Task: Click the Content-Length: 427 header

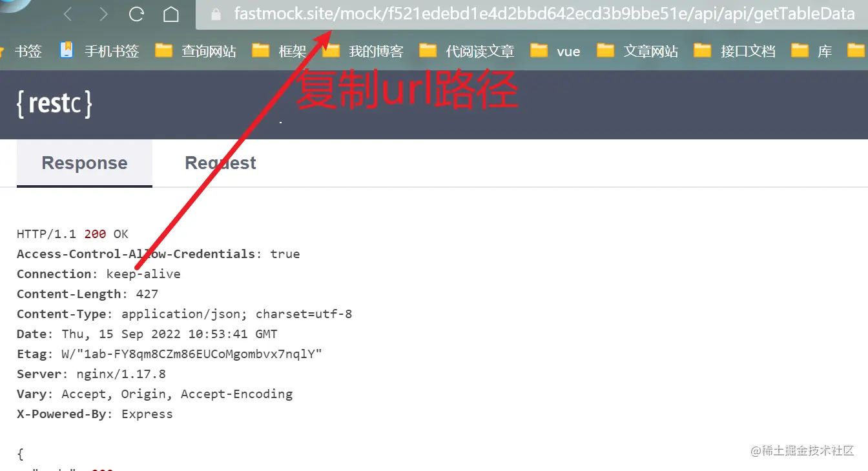Action: pos(87,294)
